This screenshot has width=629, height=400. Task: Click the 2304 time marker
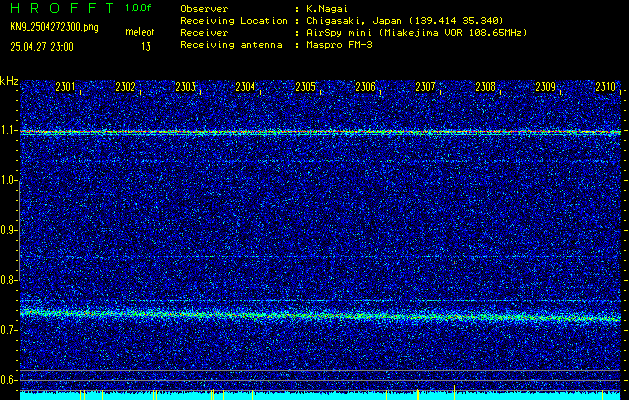[245, 87]
